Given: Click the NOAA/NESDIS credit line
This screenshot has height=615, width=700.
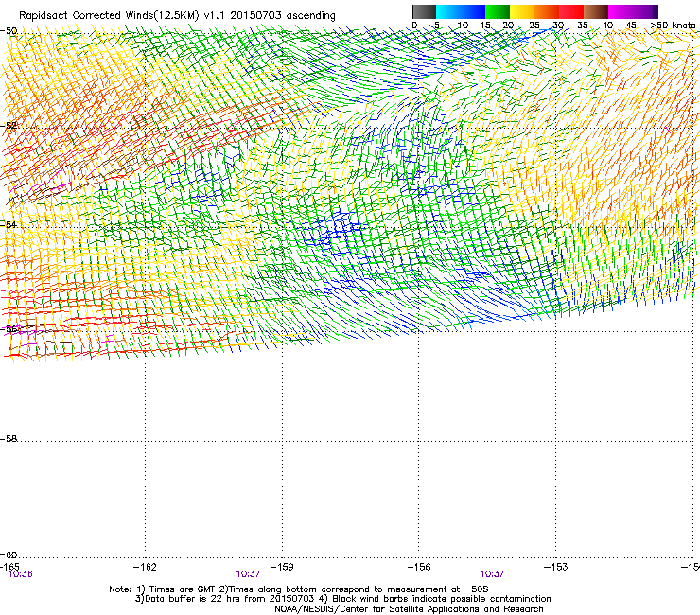Looking at the screenshot, I should [409, 609].
